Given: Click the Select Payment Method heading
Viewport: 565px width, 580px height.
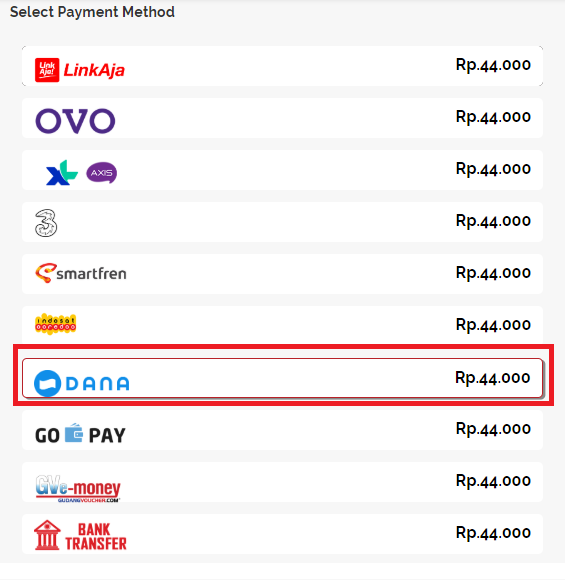Looking at the screenshot, I should pyautogui.click(x=92, y=12).
